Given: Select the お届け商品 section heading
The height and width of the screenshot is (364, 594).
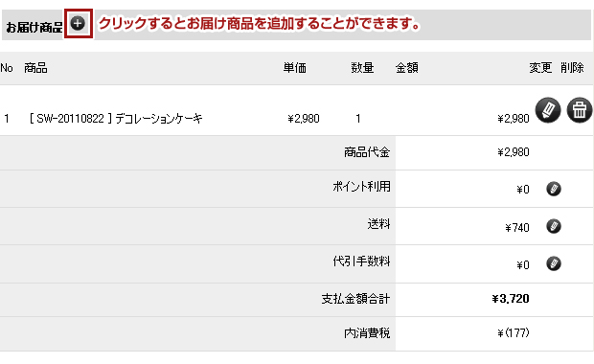Looking at the screenshot, I should click(34, 27).
